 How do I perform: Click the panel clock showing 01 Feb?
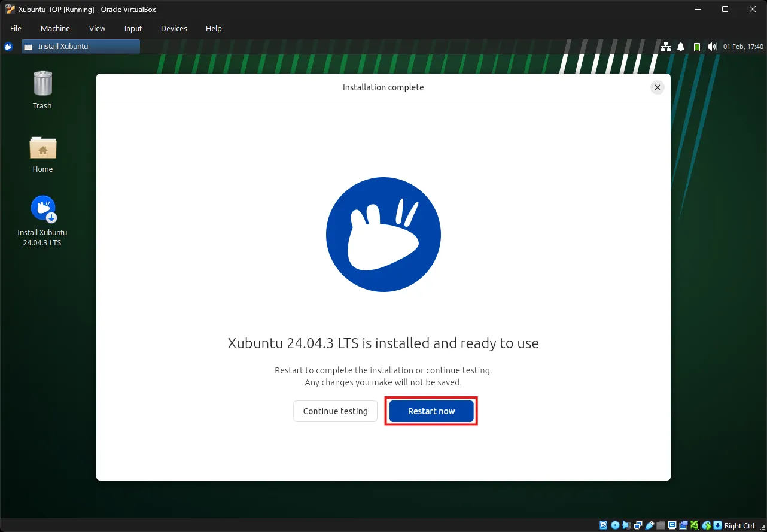743,47
